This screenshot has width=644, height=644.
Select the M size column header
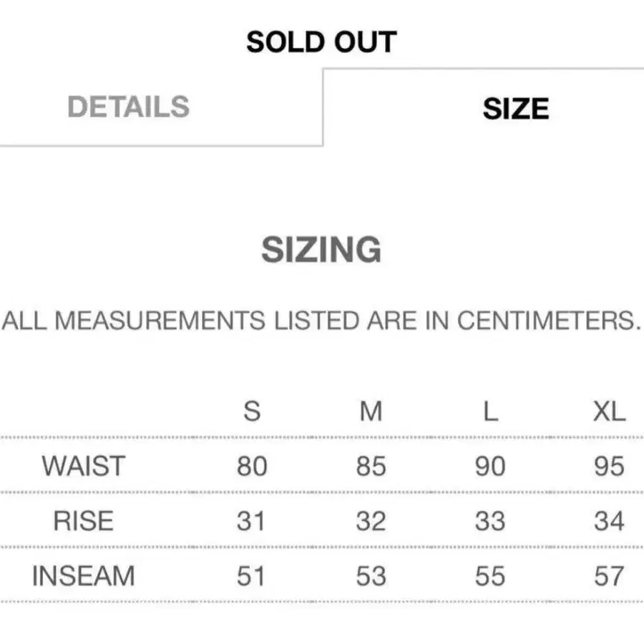pos(371,411)
